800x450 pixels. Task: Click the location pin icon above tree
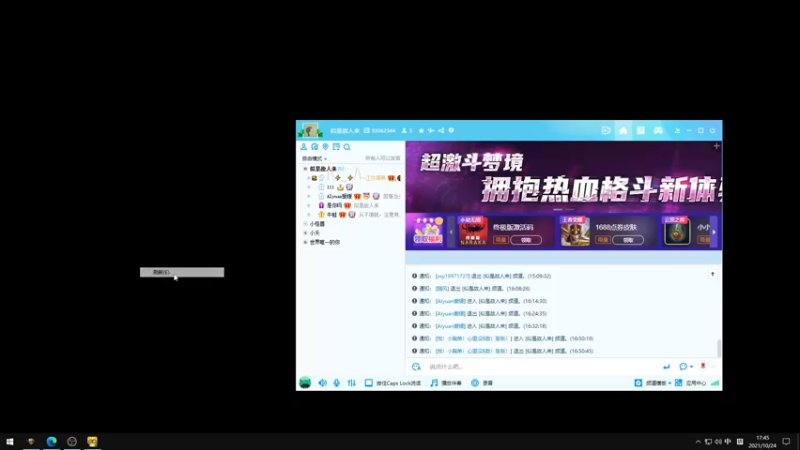pyautogui.click(x=325, y=147)
